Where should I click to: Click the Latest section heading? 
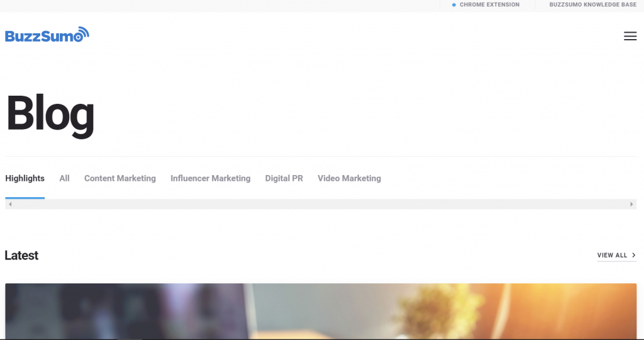(x=21, y=255)
